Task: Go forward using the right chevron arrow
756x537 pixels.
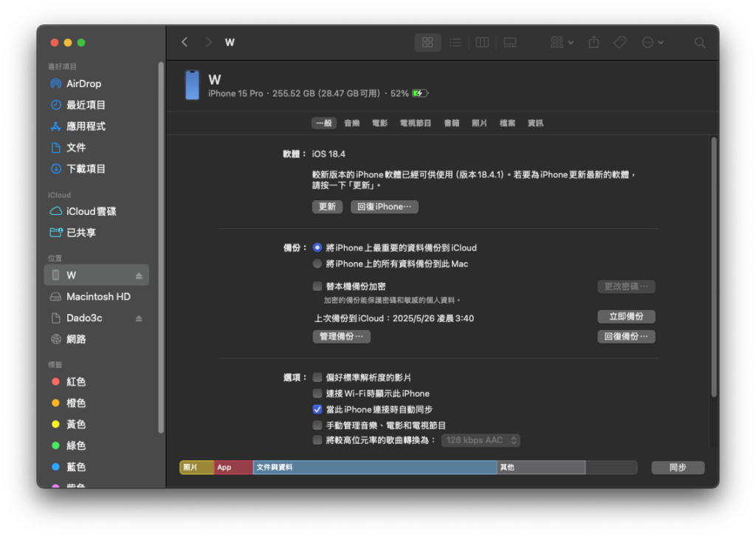Action: point(208,42)
